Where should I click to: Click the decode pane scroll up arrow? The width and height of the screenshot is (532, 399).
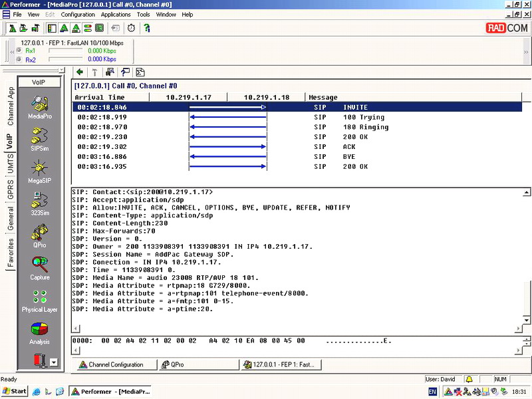click(x=526, y=192)
